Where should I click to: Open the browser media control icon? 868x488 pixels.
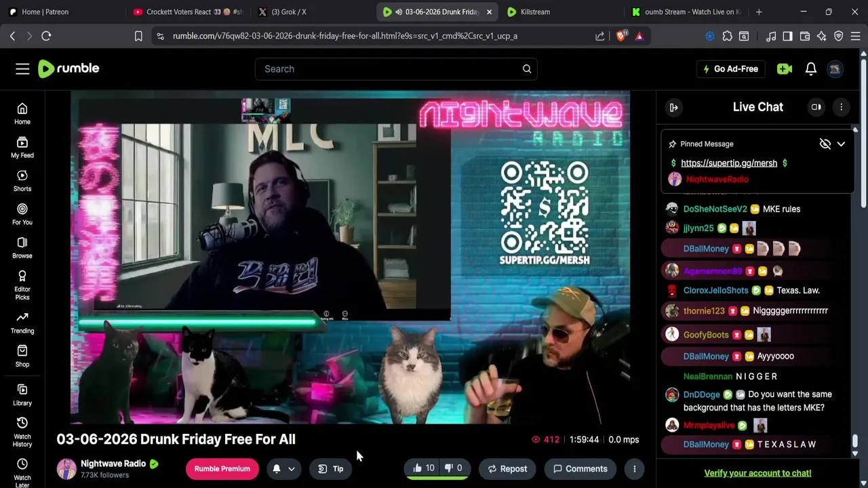[x=771, y=36]
